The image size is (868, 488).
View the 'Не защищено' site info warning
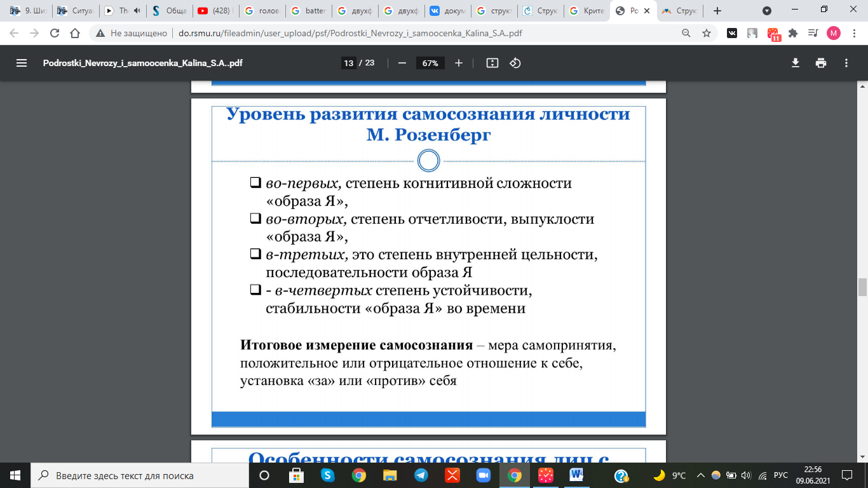(132, 33)
